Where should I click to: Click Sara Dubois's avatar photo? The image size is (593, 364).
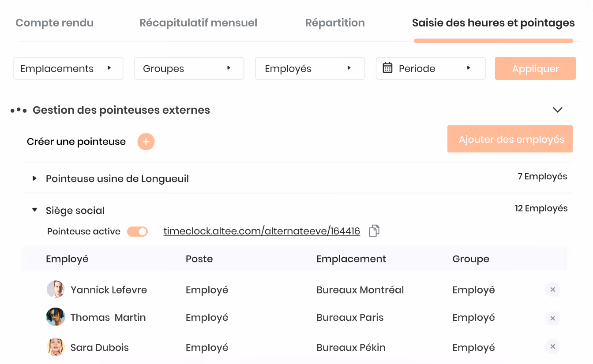[56, 347]
